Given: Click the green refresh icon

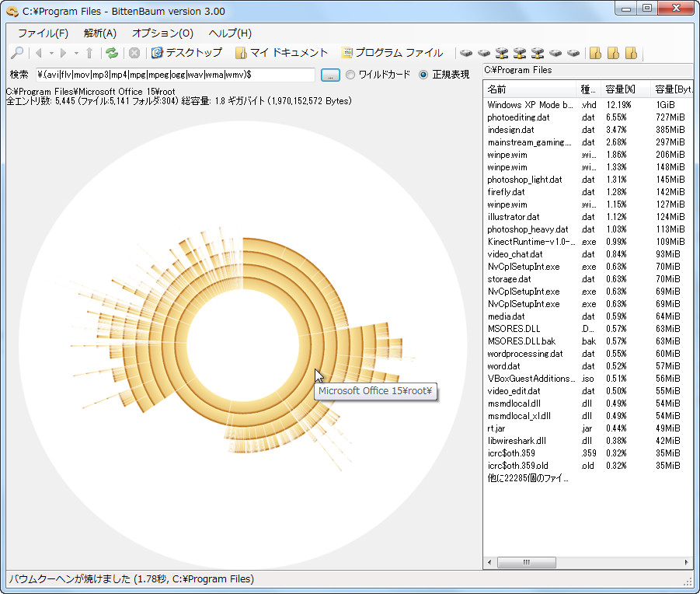Looking at the screenshot, I should [x=112, y=53].
